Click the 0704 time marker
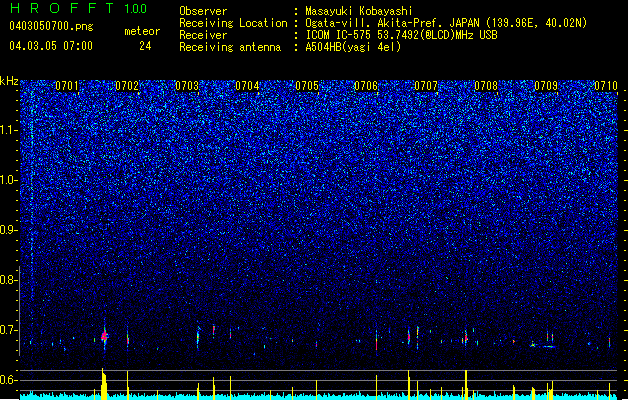This screenshot has width=629, height=400. coord(247,86)
